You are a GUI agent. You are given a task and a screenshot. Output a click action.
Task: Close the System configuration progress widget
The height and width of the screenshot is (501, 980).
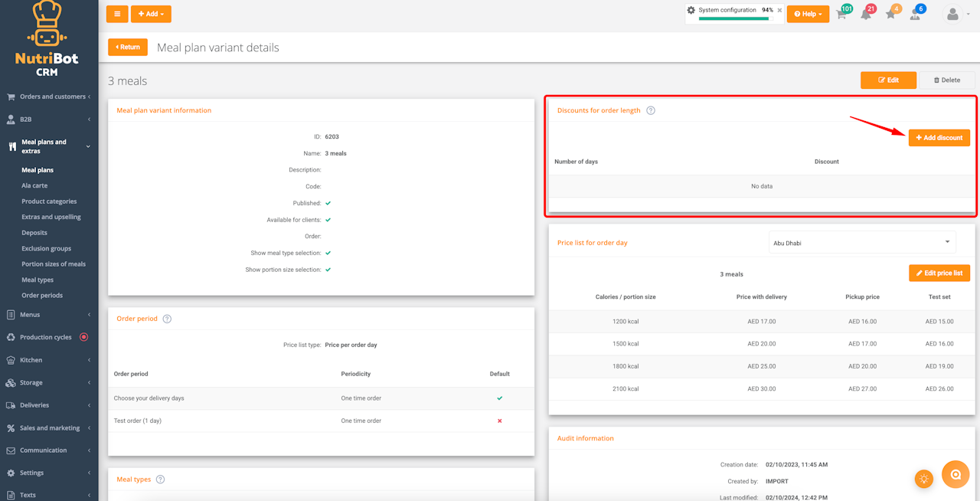pyautogui.click(x=779, y=11)
